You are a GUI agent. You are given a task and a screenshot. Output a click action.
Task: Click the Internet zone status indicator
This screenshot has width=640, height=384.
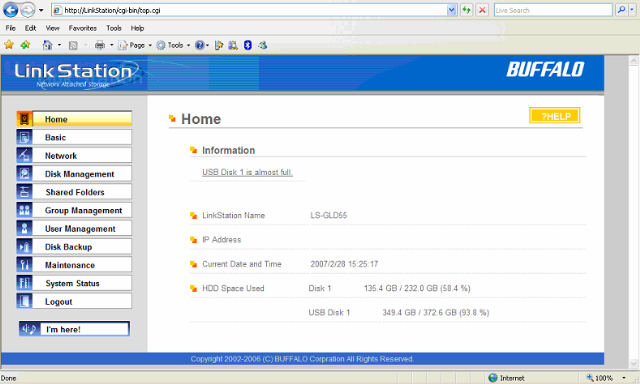pos(507,378)
